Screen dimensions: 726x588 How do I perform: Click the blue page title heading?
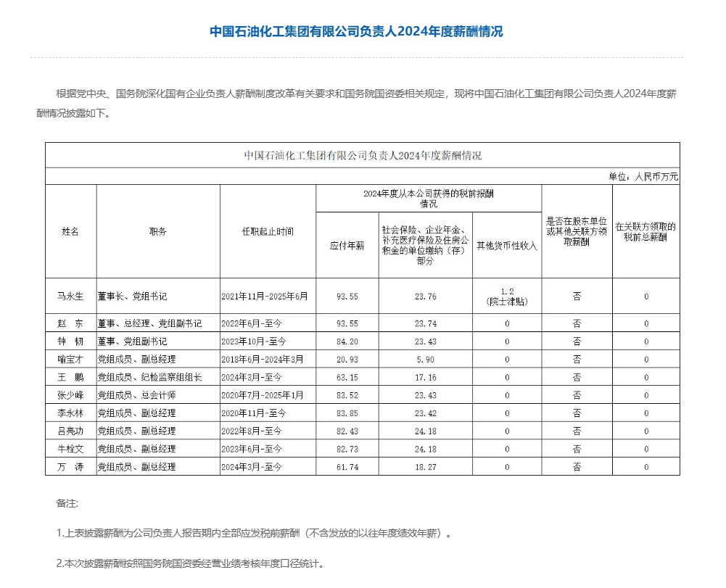point(356,32)
